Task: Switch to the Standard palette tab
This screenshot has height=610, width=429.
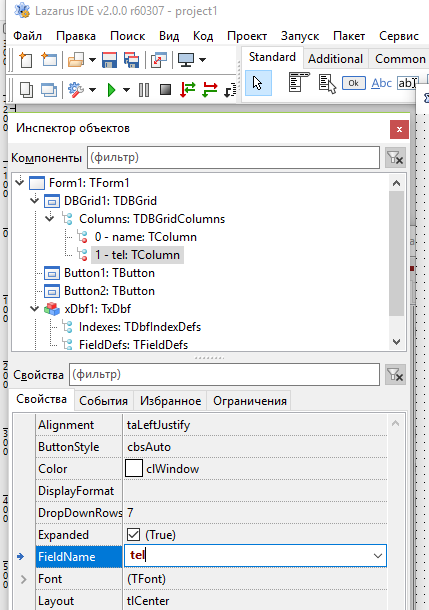Action: pos(272,57)
